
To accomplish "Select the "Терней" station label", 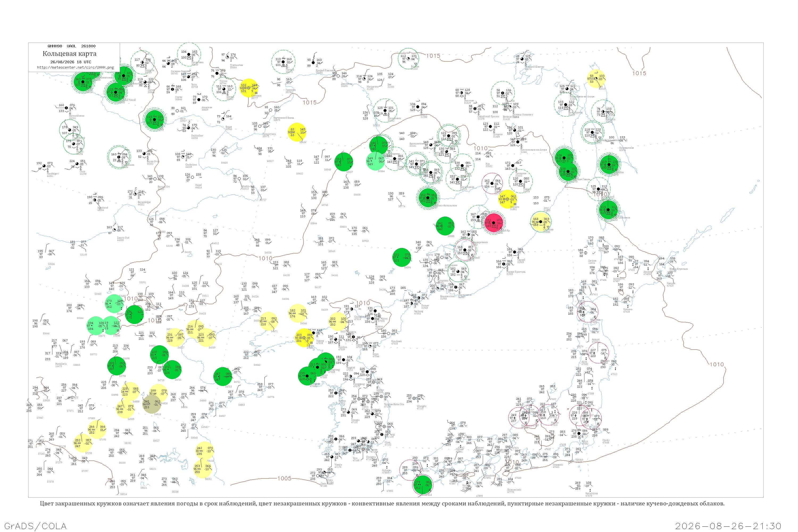I will pyautogui.click(x=521, y=260).
